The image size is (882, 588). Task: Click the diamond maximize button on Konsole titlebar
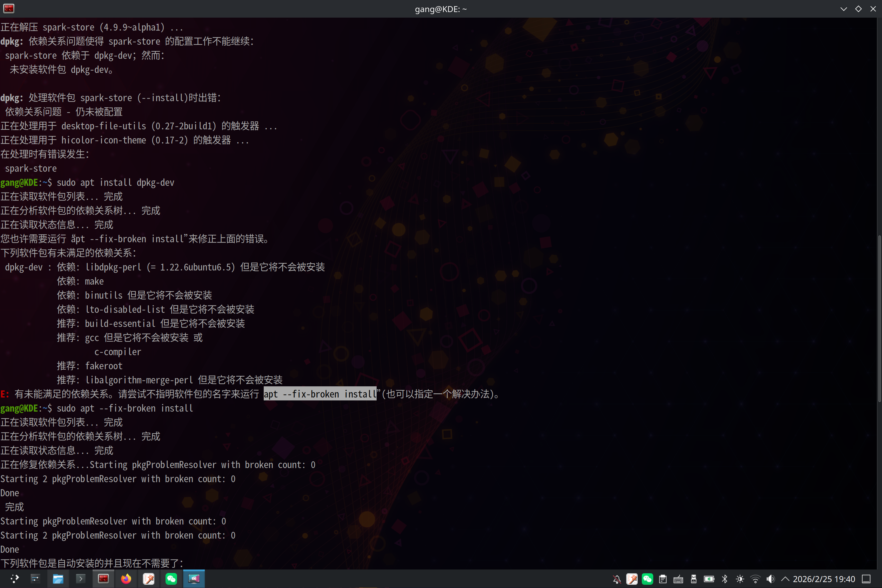click(858, 9)
